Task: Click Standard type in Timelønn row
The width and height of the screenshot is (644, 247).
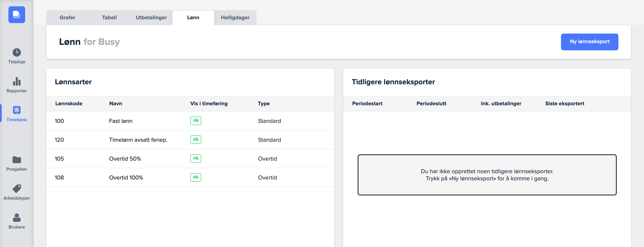Action: [x=270, y=140]
